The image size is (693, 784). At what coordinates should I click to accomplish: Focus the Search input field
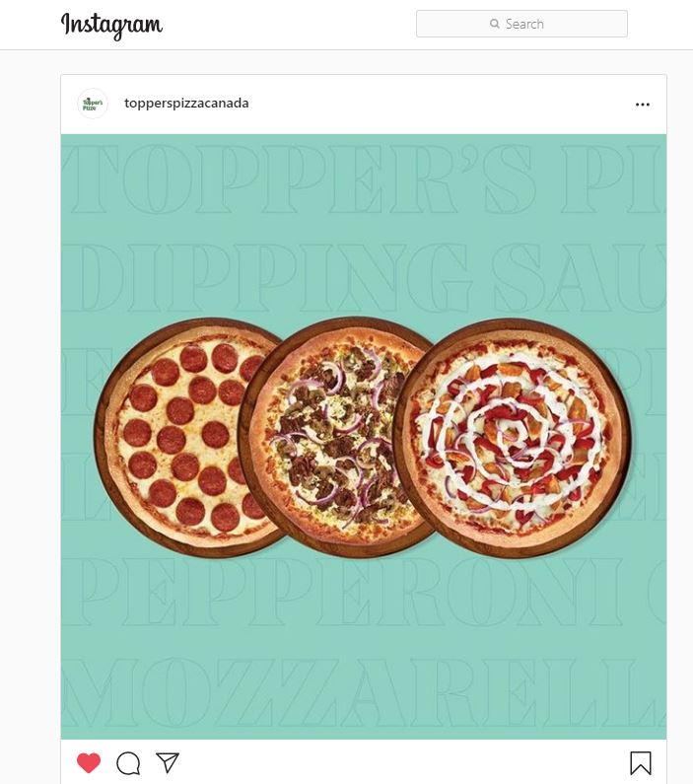tap(521, 24)
